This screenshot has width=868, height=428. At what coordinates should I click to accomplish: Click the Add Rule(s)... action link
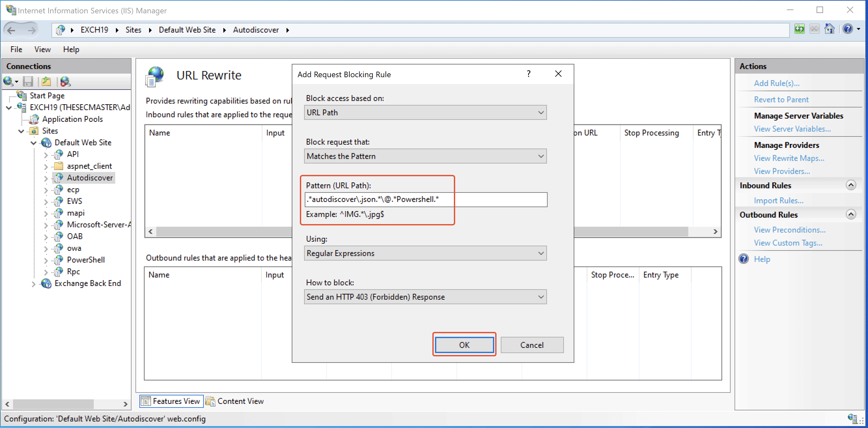776,83
